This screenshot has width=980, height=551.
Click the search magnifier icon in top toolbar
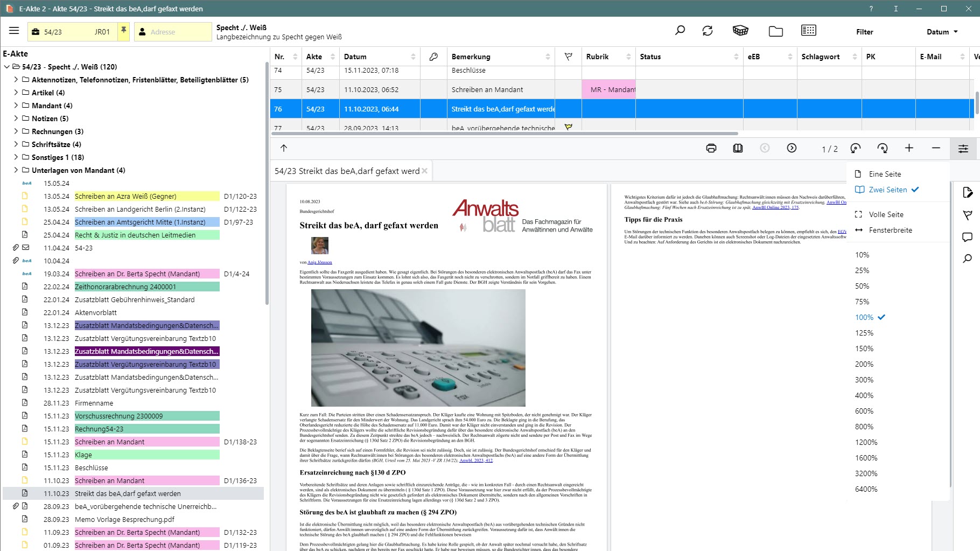point(680,31)
